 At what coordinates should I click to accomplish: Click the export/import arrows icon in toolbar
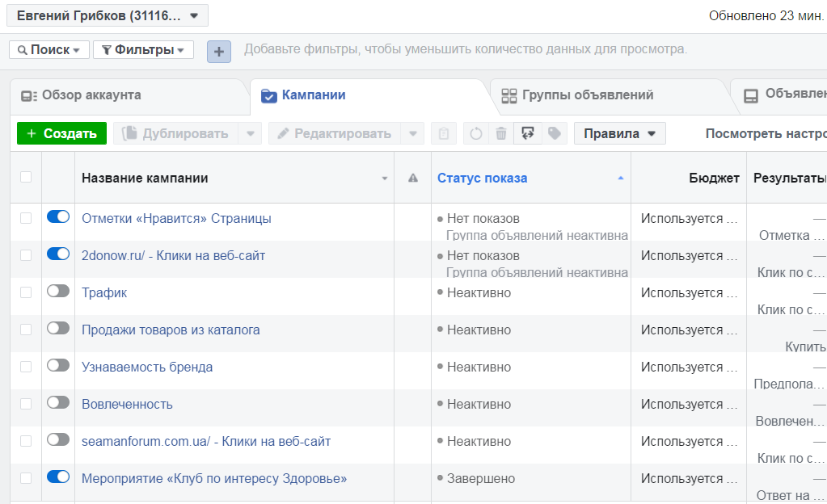tap(528, 133)
